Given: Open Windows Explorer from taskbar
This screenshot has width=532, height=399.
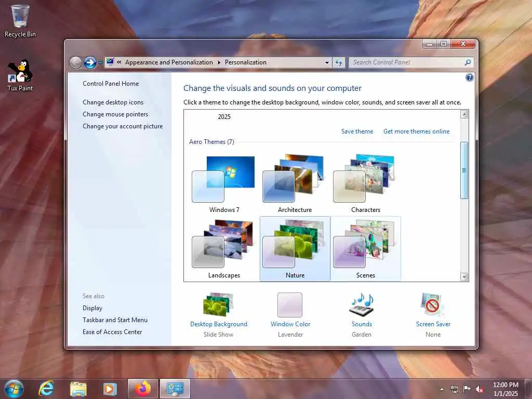Looking at the screenshot, I should pos(78,389).
